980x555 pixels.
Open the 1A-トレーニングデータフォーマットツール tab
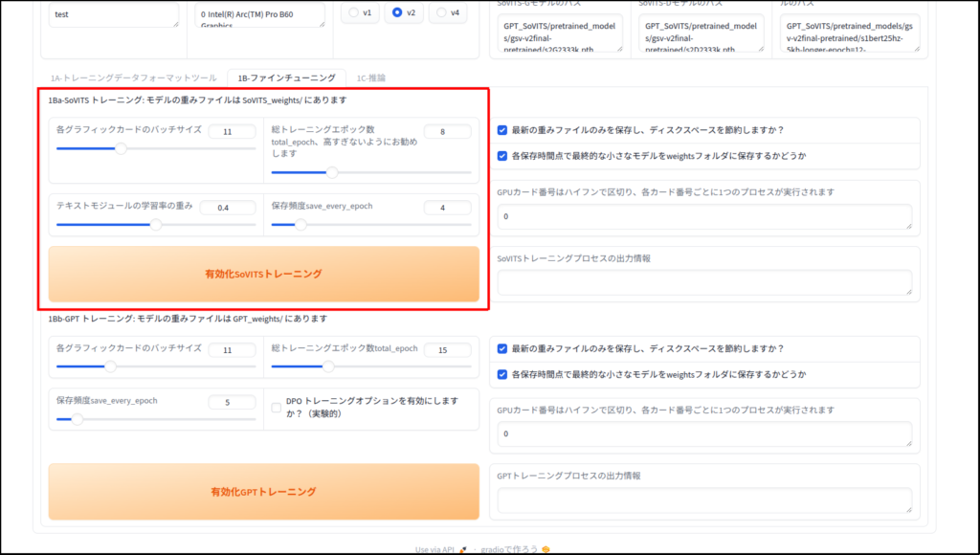tap(133, 77)
